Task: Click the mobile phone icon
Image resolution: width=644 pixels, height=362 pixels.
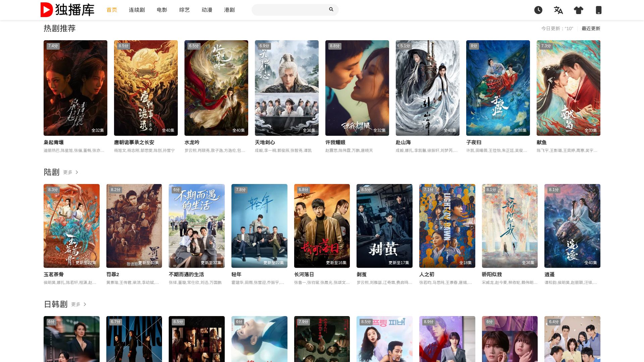Action: pos(598,10)
